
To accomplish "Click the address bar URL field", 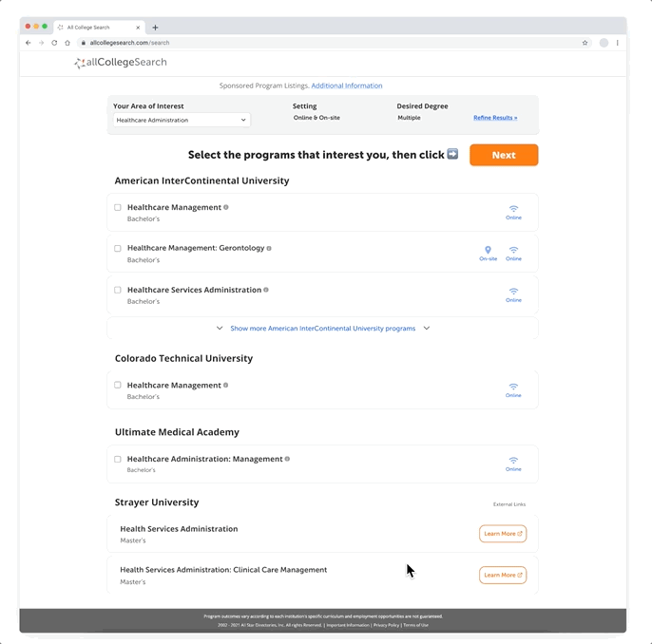I will pos(331,43).
